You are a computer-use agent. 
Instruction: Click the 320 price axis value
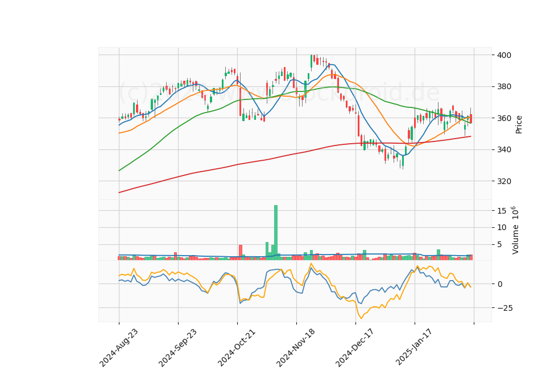504,181
